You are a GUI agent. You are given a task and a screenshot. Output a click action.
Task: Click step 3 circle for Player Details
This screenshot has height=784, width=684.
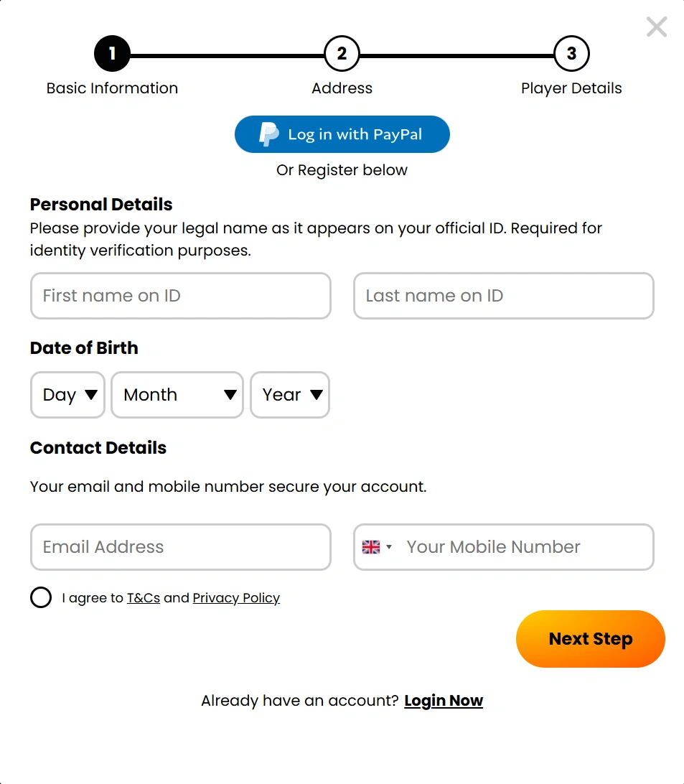(571, 52)
